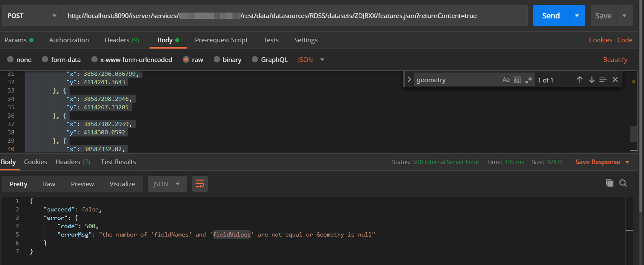Open the response Cookies tab
644x265 pixels.
pos(36,162)
